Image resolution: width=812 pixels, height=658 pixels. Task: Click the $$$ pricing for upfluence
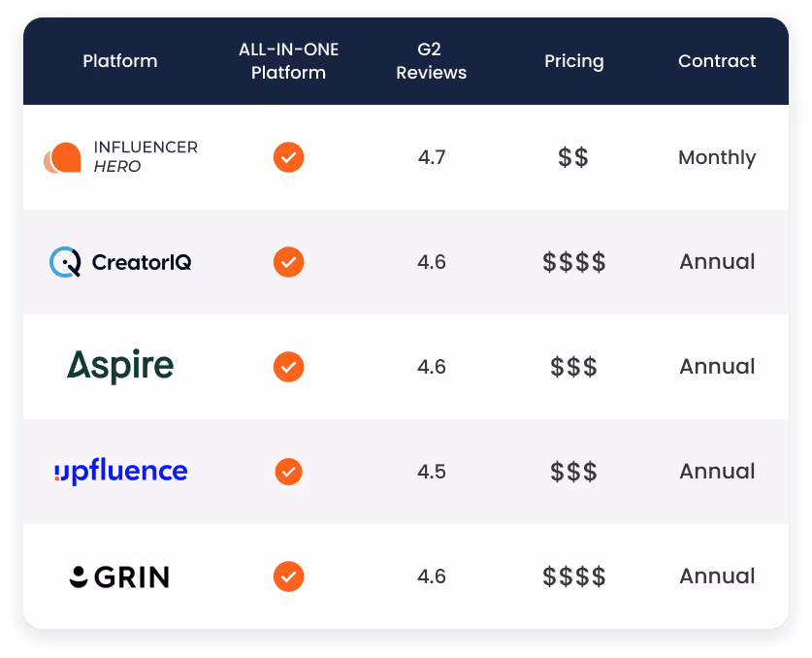tap(573, 472)
